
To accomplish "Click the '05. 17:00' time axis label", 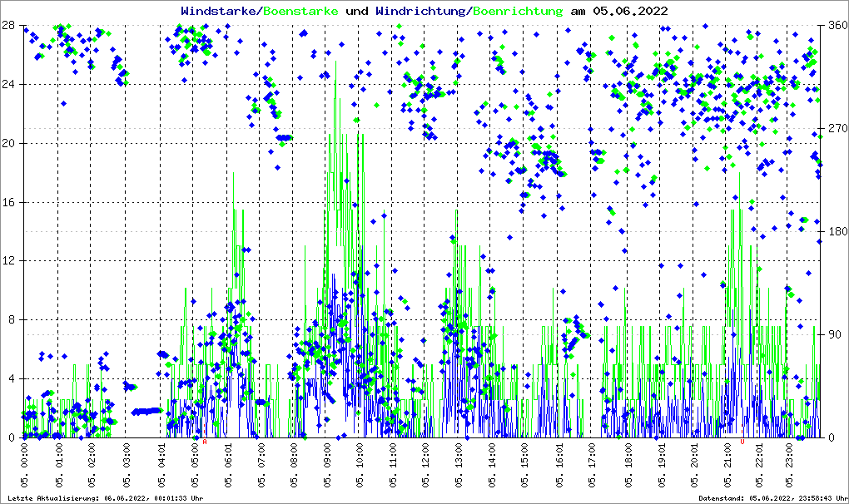I will coord(594,467).
